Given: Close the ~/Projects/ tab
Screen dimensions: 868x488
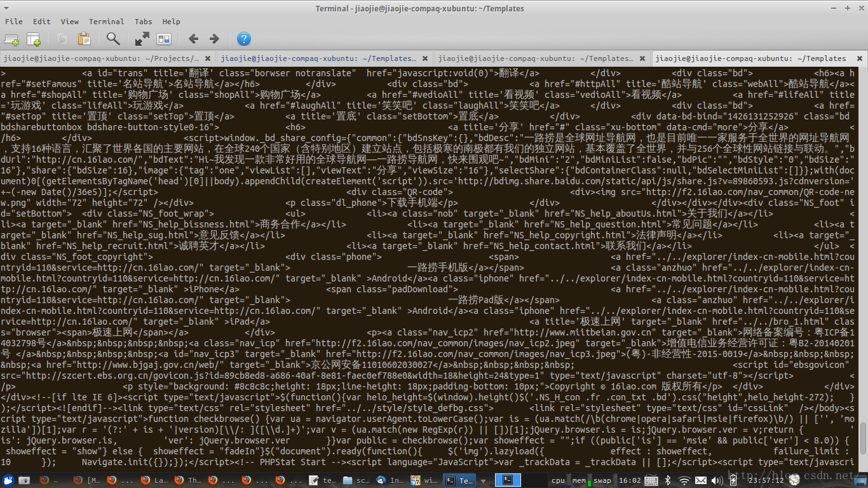Looking at the screenshot, I should pos(208,58).
